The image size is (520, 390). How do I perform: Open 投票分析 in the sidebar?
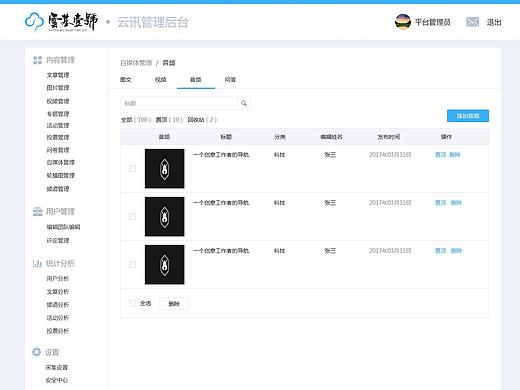[58, 331]
